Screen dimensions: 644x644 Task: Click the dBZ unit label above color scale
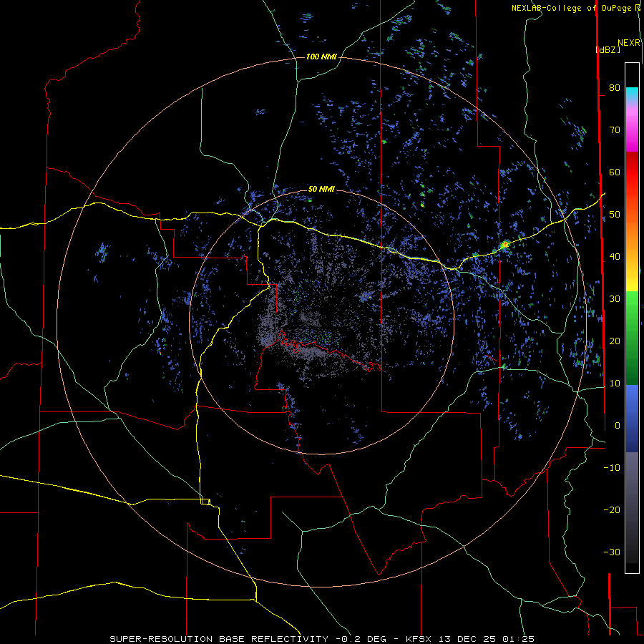coord(608,49)
